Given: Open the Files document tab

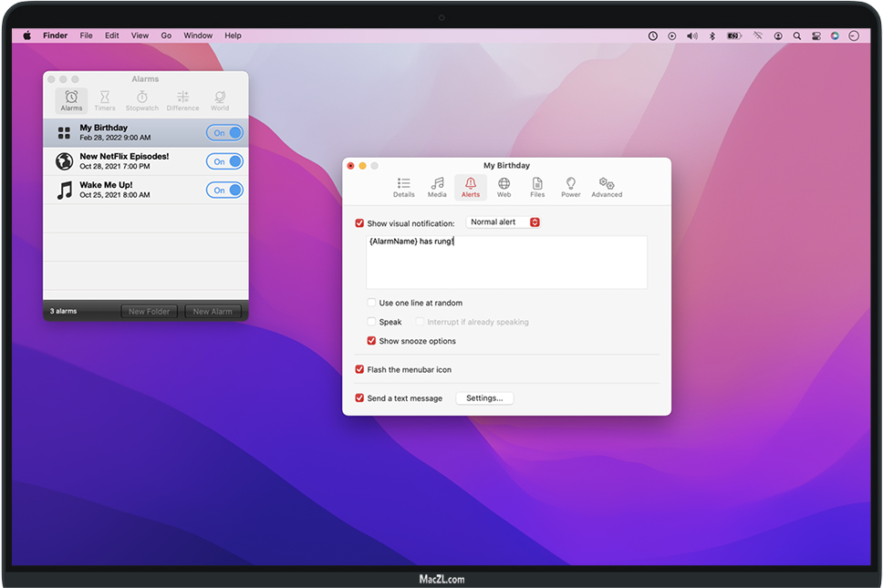Looking at the screenshot, I should (537, 187).
